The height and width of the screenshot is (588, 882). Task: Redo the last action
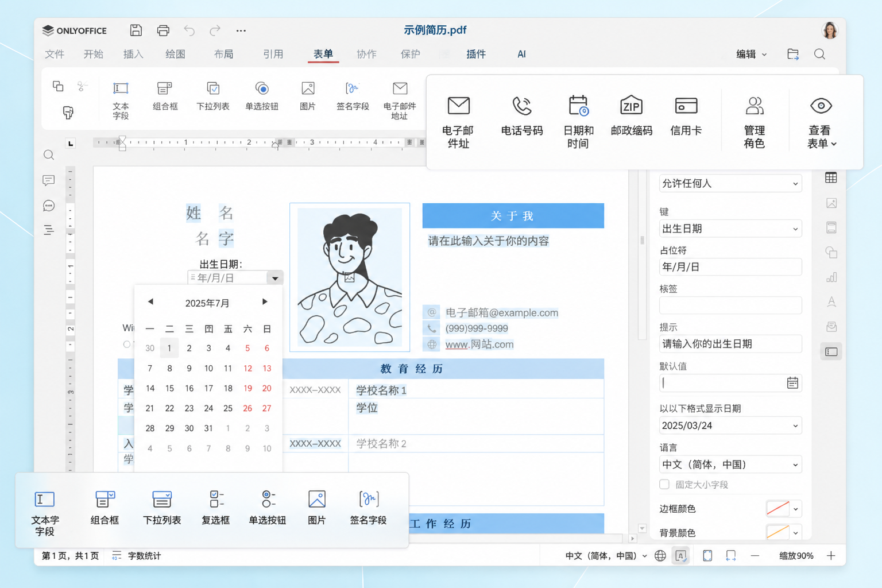pos(215,30)
